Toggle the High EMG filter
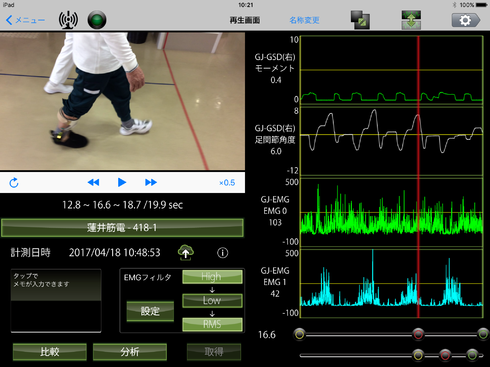Image resolution: width=490 pixels, height=367 pixels. [x=212, y=277]
